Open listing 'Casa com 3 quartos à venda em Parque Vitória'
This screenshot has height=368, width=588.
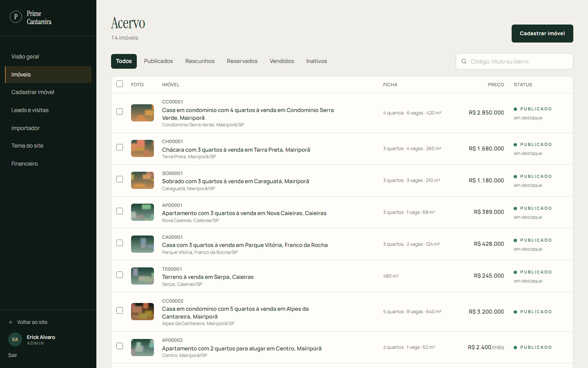(x=245, y=245)
